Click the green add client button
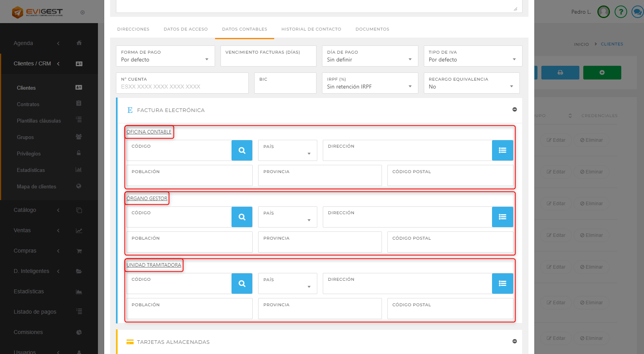The width and height of the screenshot is (644, 354). tap(602, 72)
